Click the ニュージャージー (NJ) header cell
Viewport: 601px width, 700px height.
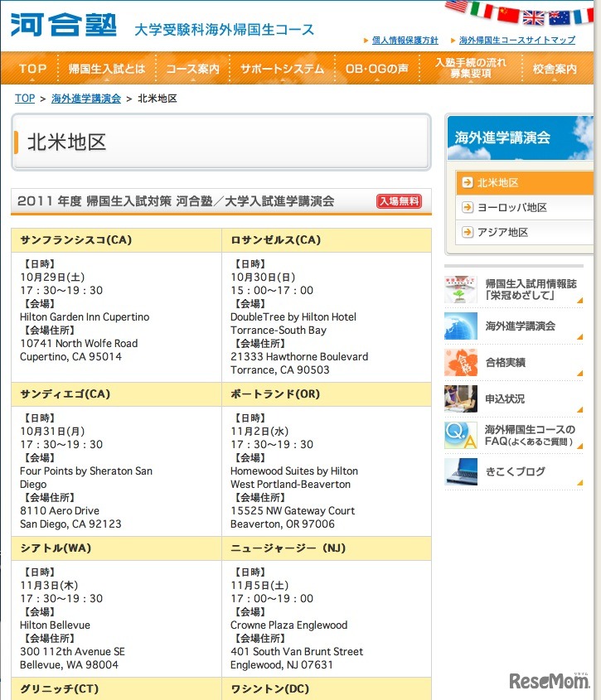pyautogui.click(x=327, y=548)
